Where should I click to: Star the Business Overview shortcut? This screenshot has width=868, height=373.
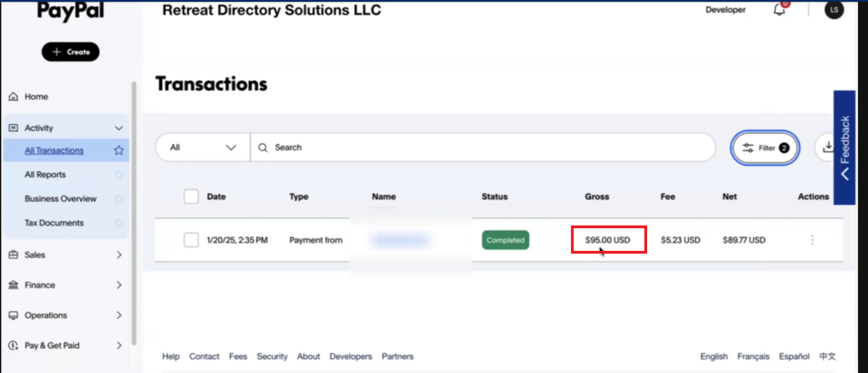click(119, 198)
